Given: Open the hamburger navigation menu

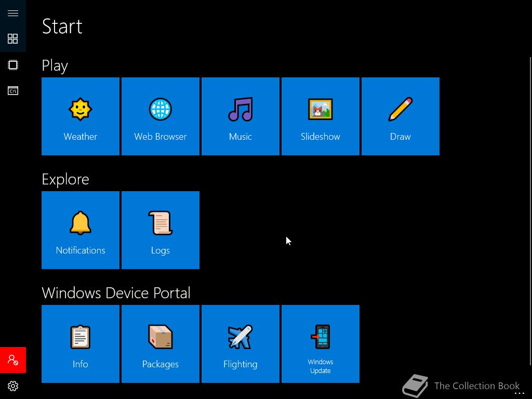Looking at the screenshot, I should (13, 13).
